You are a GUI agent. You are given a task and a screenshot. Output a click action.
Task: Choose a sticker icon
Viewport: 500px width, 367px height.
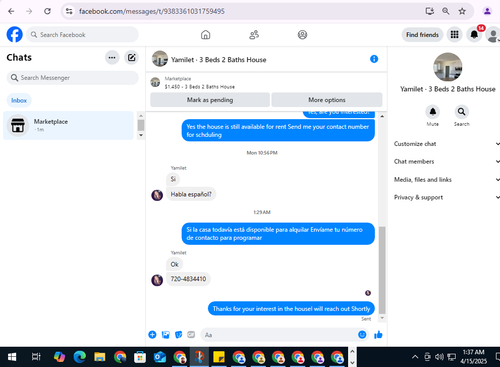(178, 335)
